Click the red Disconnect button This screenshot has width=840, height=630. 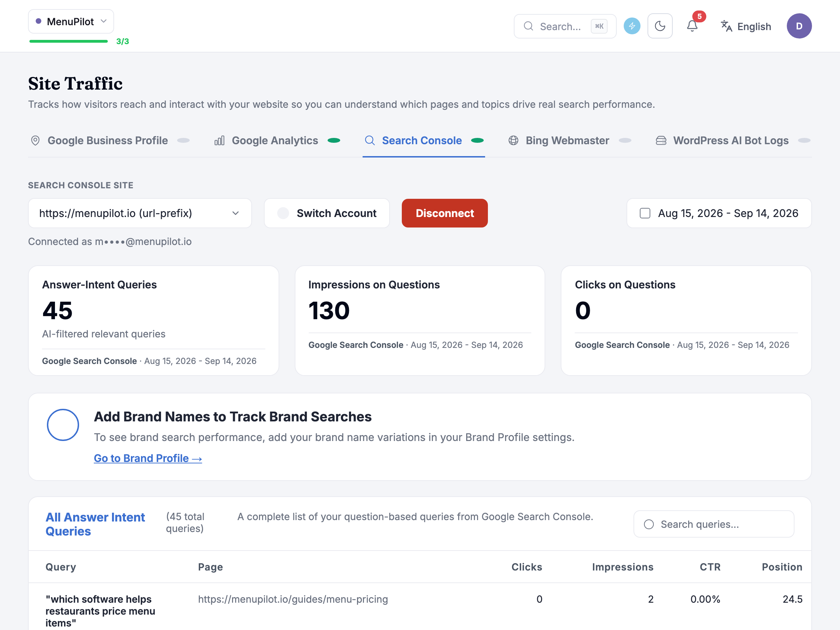tap(445, 213)
